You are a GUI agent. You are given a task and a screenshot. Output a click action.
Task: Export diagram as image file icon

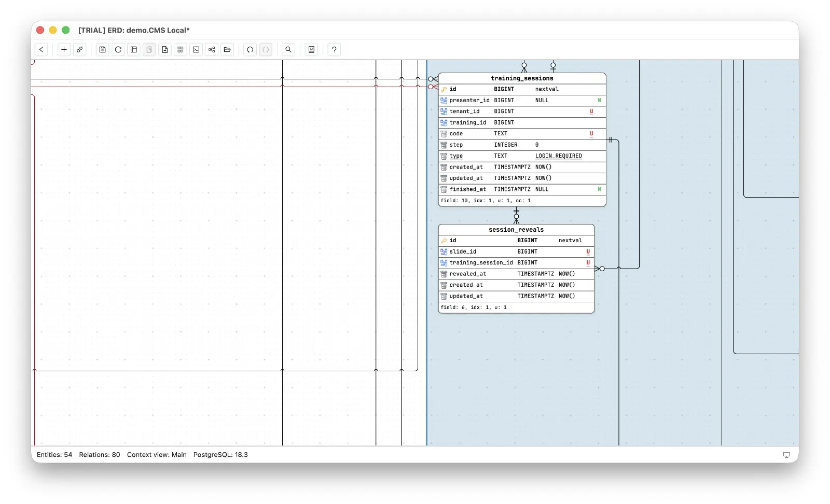165,50
